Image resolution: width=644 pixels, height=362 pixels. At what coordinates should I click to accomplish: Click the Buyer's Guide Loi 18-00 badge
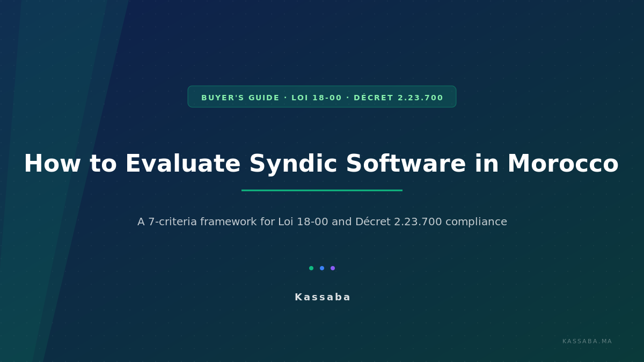322,97
